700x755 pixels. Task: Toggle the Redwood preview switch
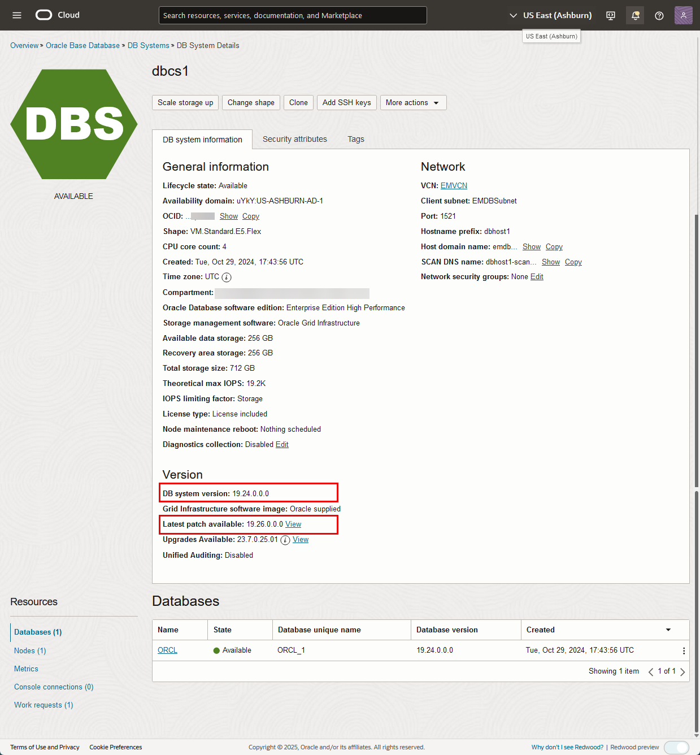click(676, 747)
